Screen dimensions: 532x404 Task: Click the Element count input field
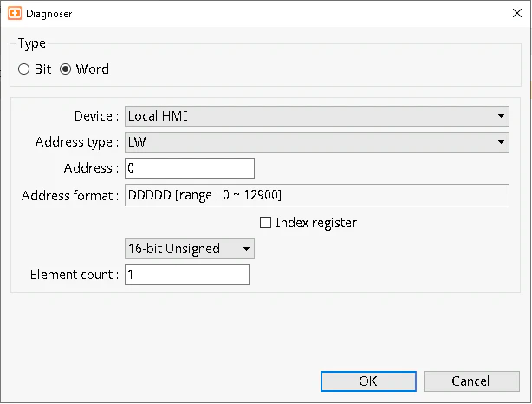coord(187,275)
